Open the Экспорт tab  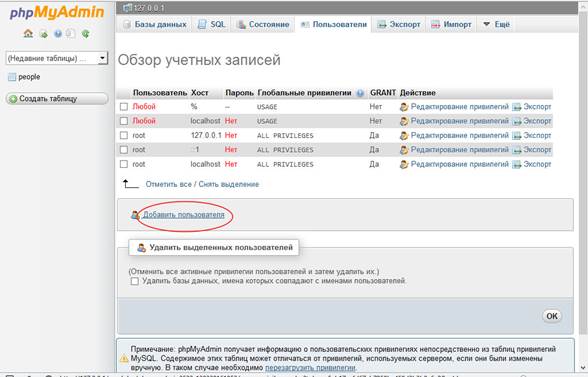[399, 24]
